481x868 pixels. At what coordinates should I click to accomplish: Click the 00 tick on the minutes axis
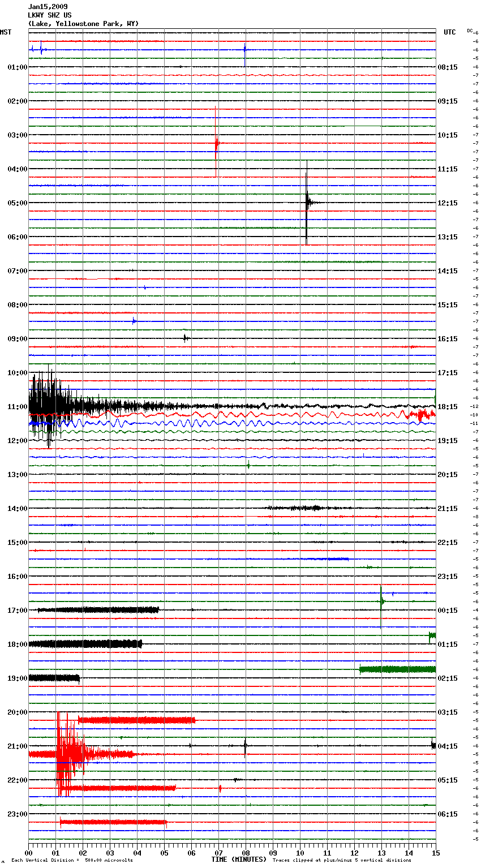point(28,853)
